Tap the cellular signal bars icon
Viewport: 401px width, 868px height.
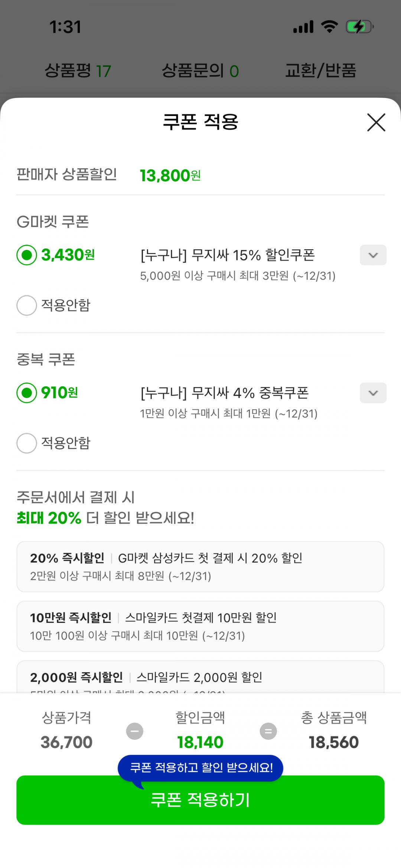click(303, 27)
